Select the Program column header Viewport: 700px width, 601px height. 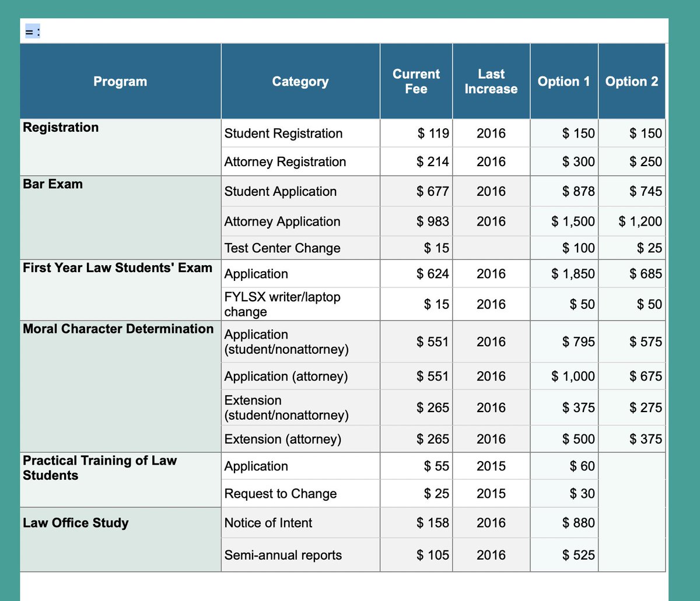(x=120, y=81)
